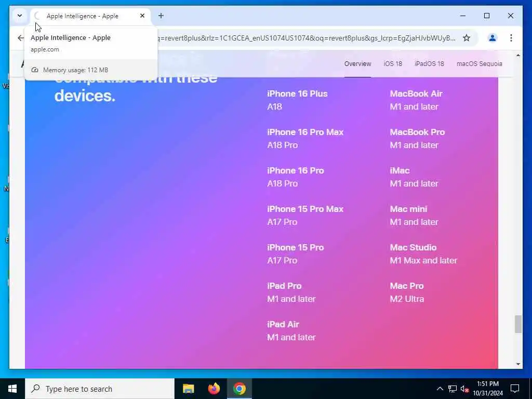The height and width of the screenshot is (399, 532).
Task: Click the Mac mini device name
Action: click(408, 209)
